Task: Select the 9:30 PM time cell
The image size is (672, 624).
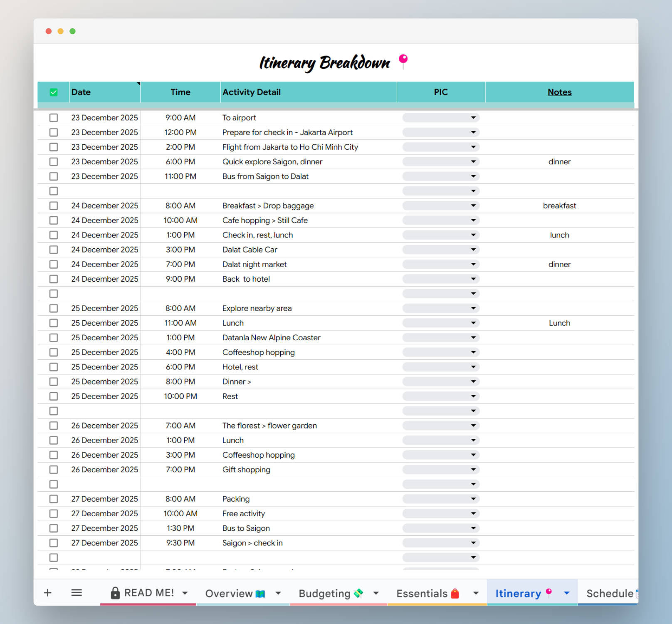Action: tap(180, 543)
